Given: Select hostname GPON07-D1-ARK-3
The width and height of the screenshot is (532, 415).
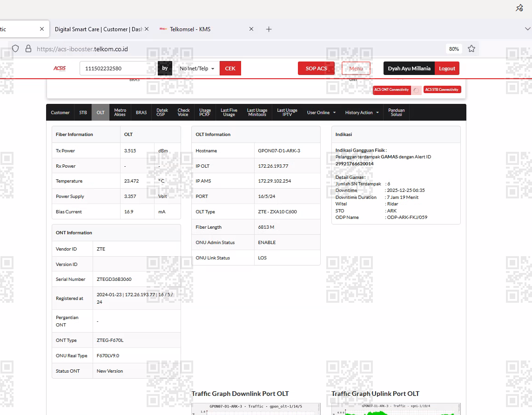Looking at the screenshot, I should 279,151.
